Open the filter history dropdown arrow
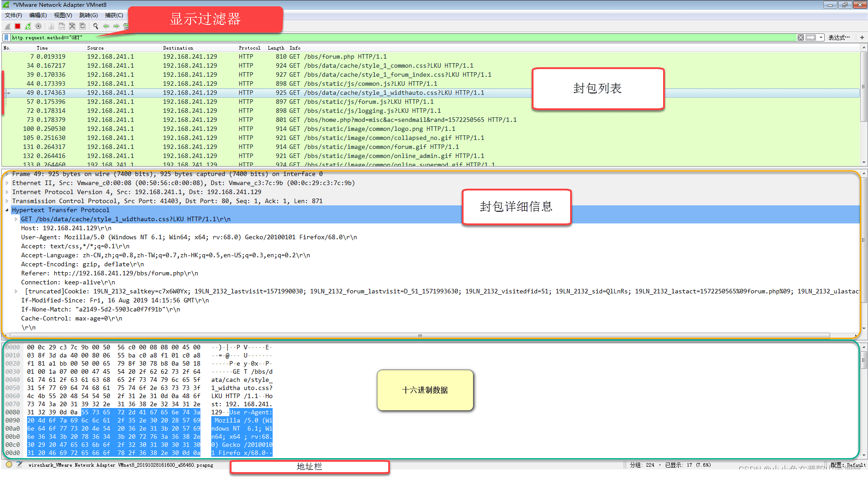The width and height of the screenshot is (868, 478). (x=821, y=37)
